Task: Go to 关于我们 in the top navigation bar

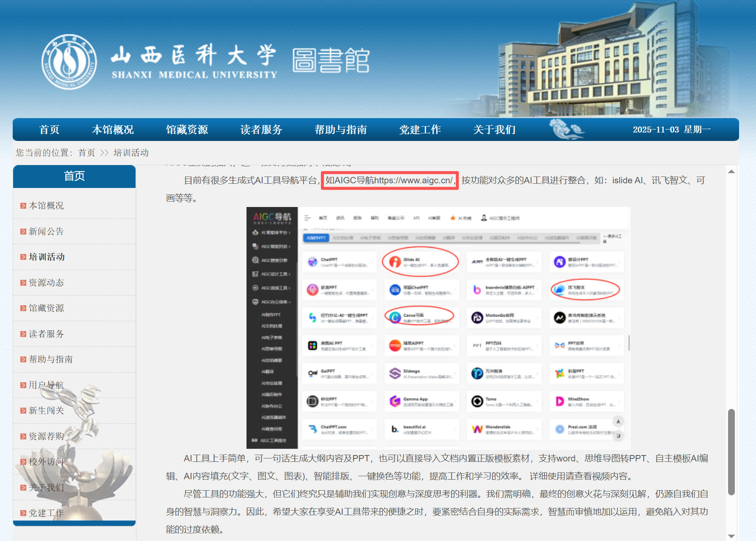Action: click(x=494, y=130)
